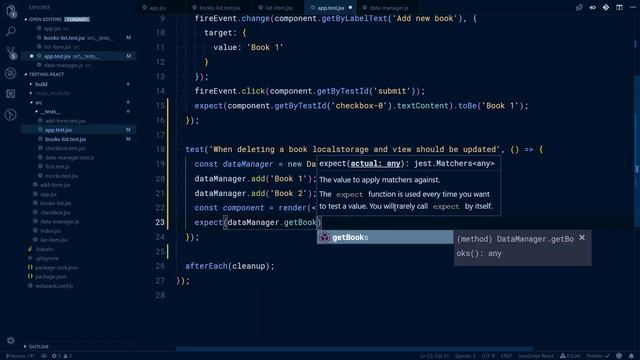Click the ESLint status item
The height and width of the screenshot is (360, 640).
point(570,356)
